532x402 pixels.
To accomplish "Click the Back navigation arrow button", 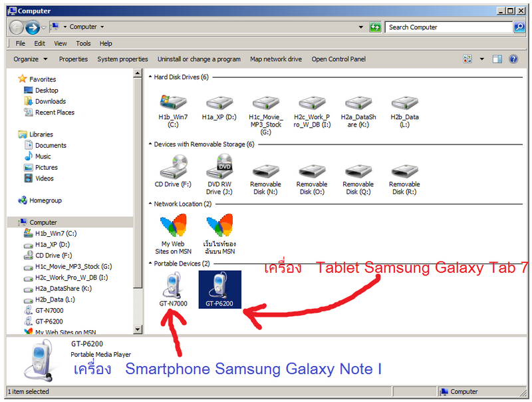I will coord(16,27).
